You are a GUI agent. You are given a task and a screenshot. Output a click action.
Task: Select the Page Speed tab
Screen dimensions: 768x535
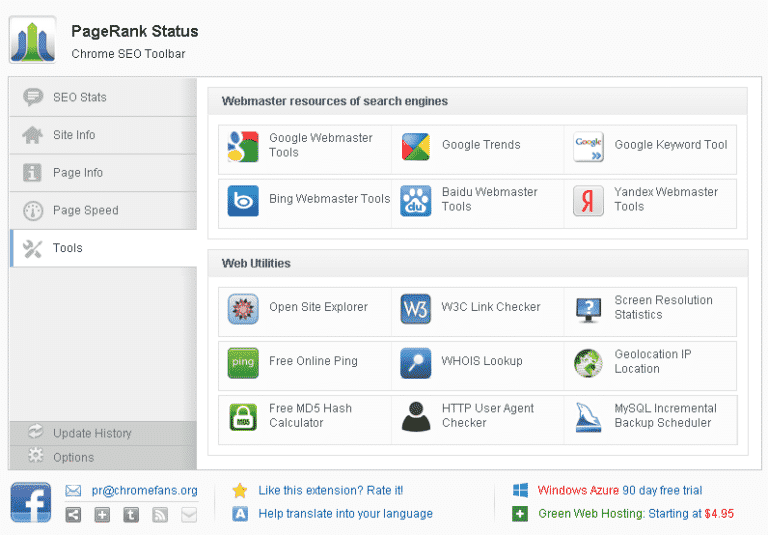[85, 210]
